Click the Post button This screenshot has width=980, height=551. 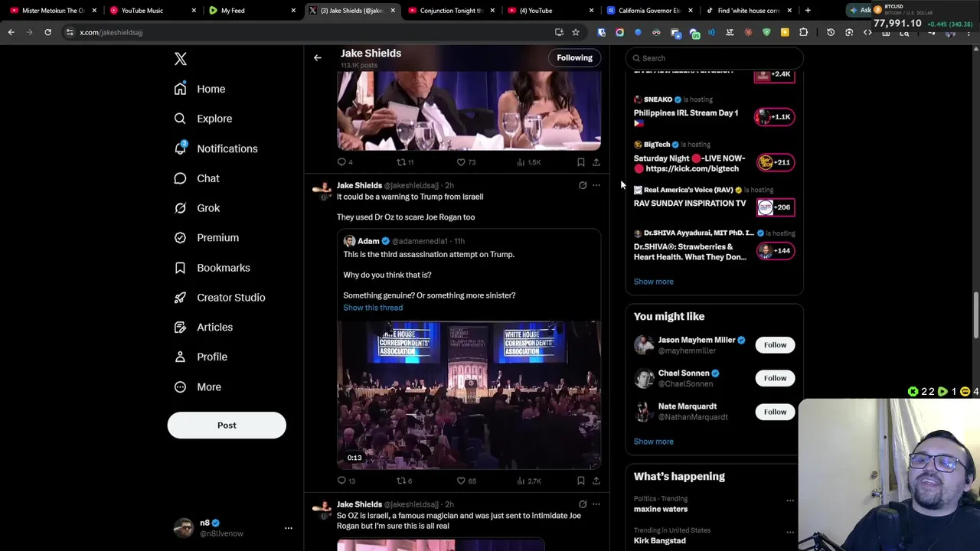click(x=227, y=425)
